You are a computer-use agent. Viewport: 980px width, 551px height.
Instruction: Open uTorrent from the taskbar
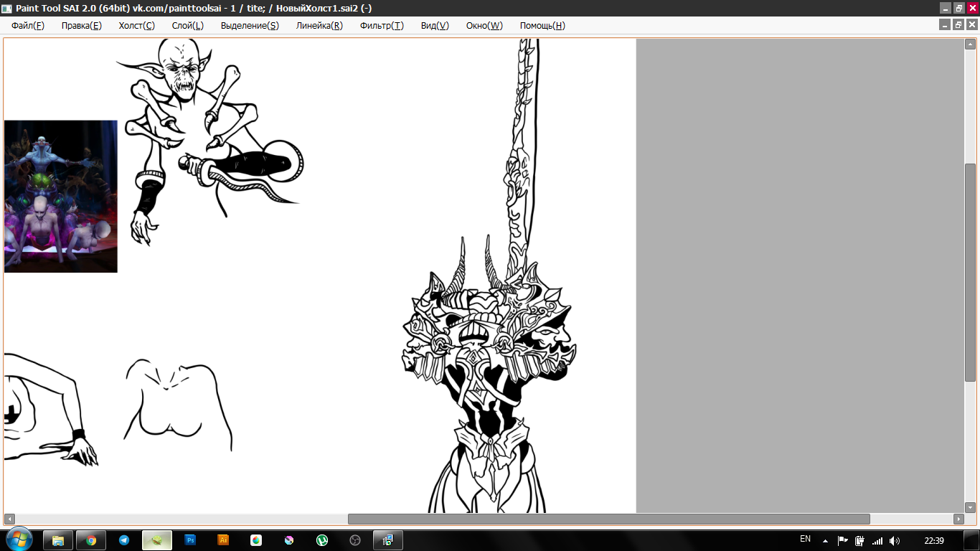[322, 540]
